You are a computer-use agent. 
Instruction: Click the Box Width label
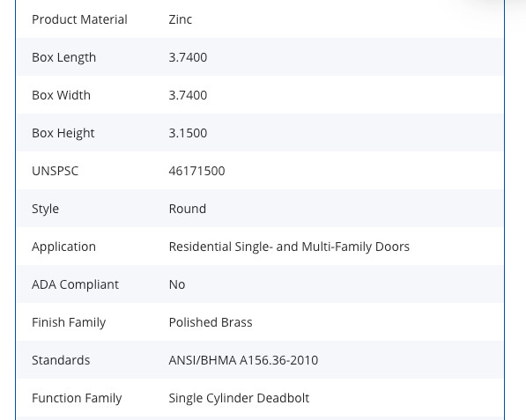61,95
